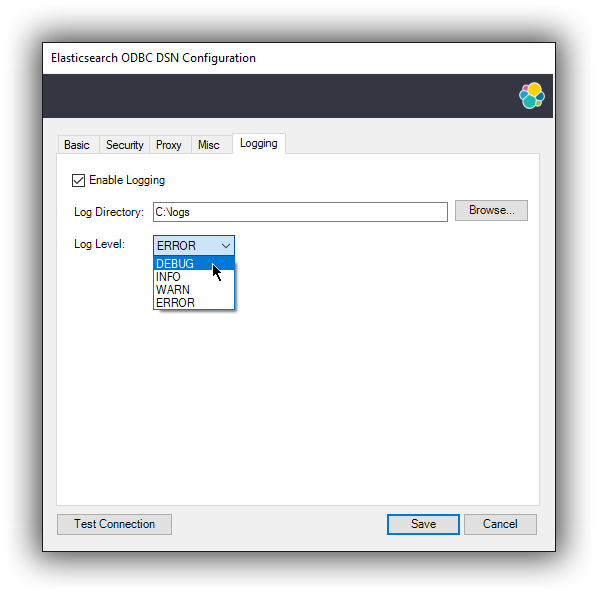
Task: Choose DEBUG from the log level list
Action: pyautogui.click(x=194, y=263)
